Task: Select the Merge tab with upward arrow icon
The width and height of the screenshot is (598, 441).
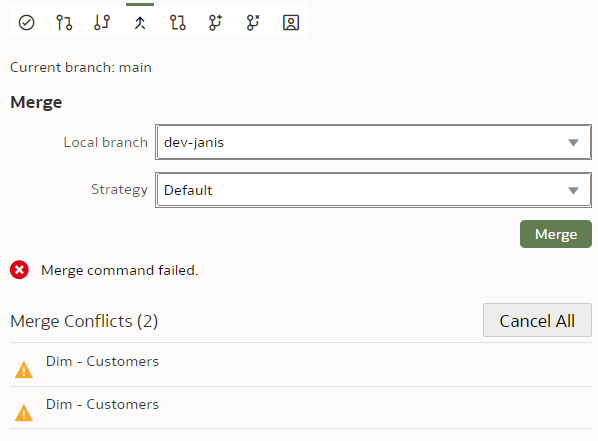Action: tap(140, 23)
